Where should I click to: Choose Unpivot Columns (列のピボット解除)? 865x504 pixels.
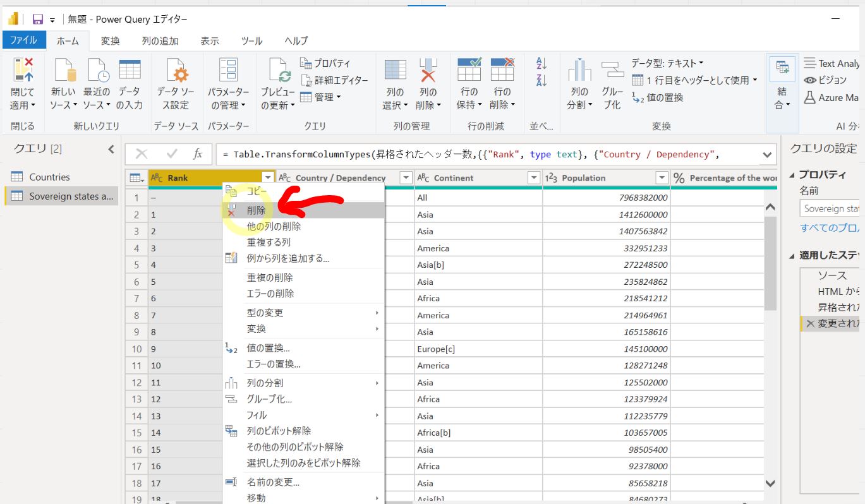pos(304,431)
